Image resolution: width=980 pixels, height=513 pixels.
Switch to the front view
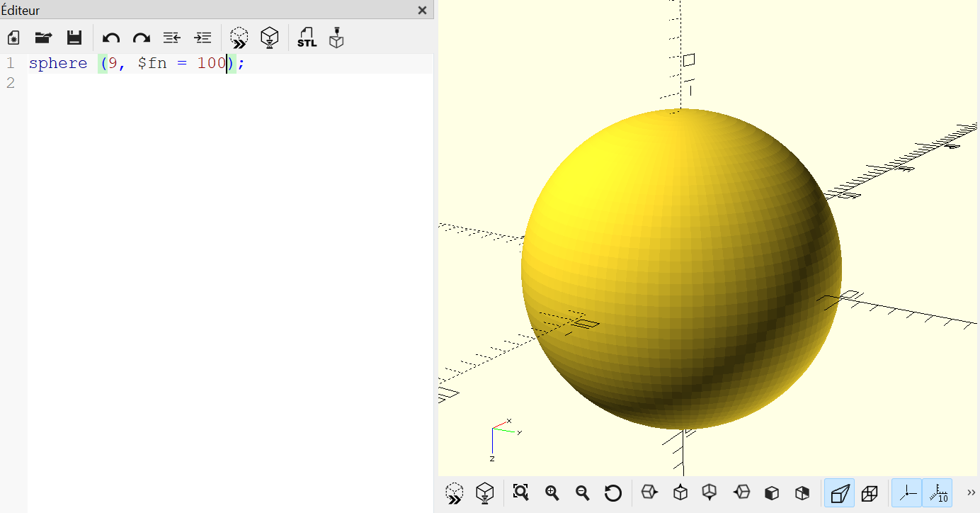[772, 492]
